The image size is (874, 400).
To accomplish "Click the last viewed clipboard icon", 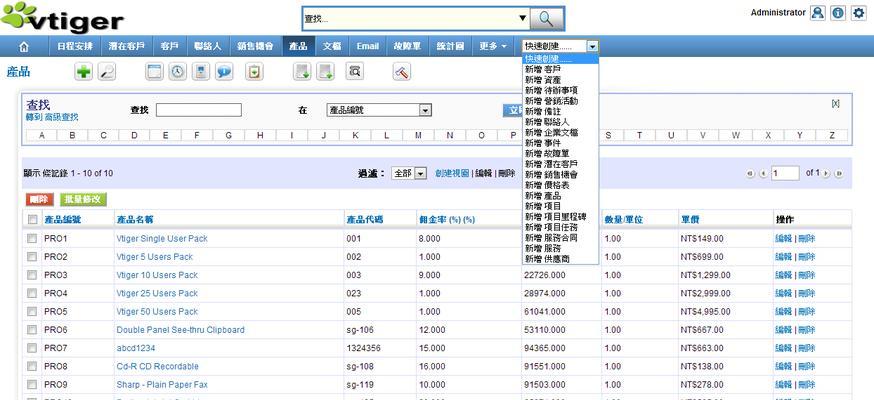I will point(254,72).
